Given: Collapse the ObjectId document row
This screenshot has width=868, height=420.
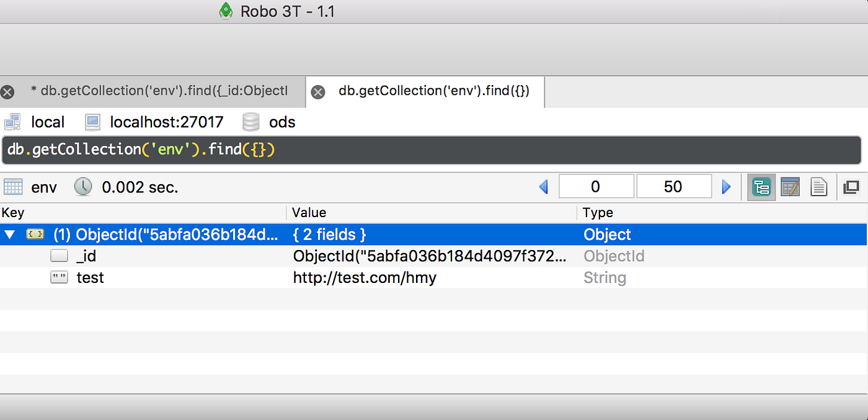Looking at the screenshot, I should pyautogui.click(x=9, y=235).
